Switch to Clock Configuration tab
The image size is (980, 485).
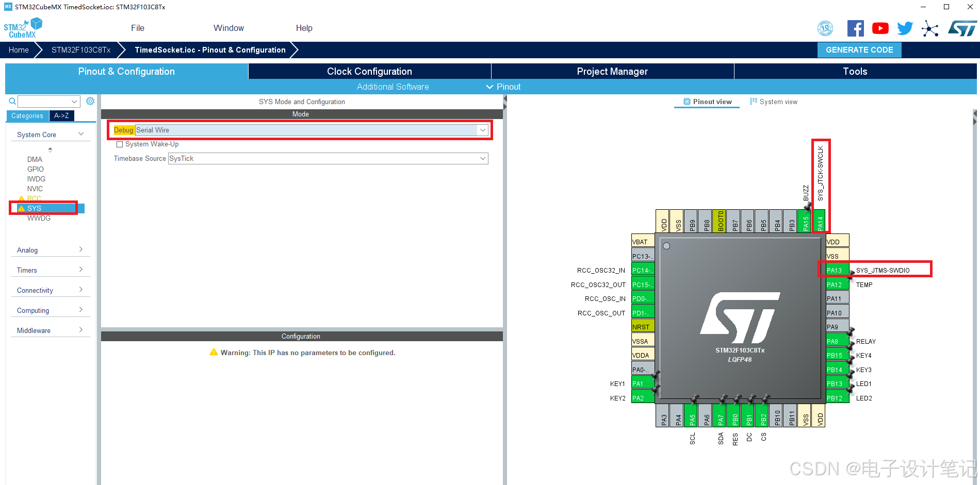(369, 71)
